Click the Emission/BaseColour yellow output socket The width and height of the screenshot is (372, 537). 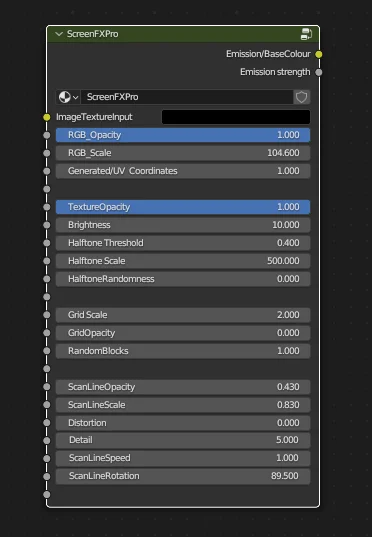click(319, 54)
